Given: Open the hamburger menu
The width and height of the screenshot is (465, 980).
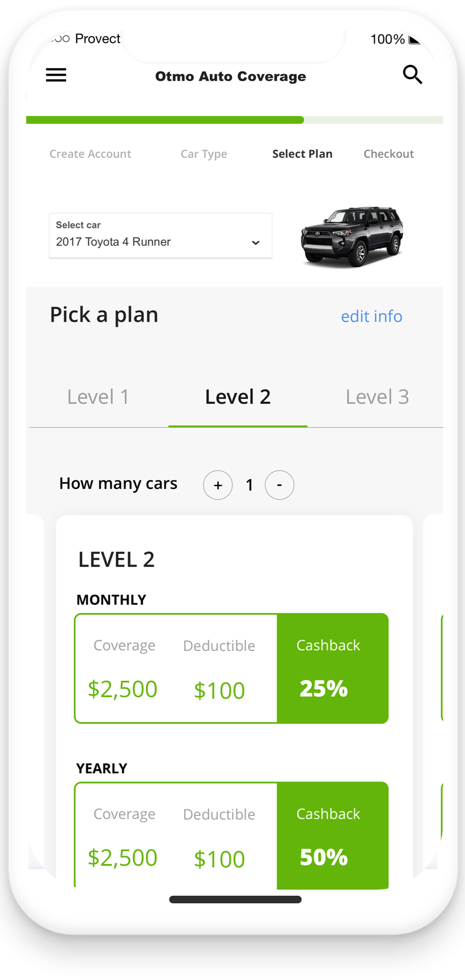Looking at the screenshot, I should tap(56, 75).
